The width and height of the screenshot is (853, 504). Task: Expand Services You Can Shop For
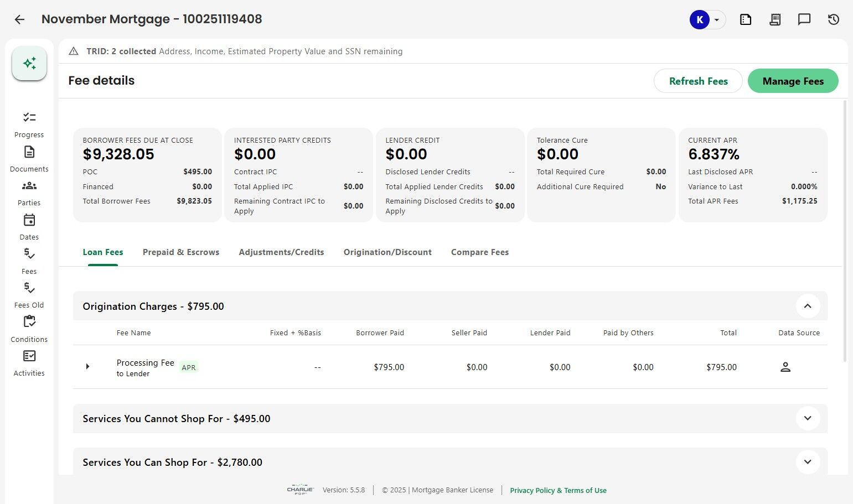point(807,462)
